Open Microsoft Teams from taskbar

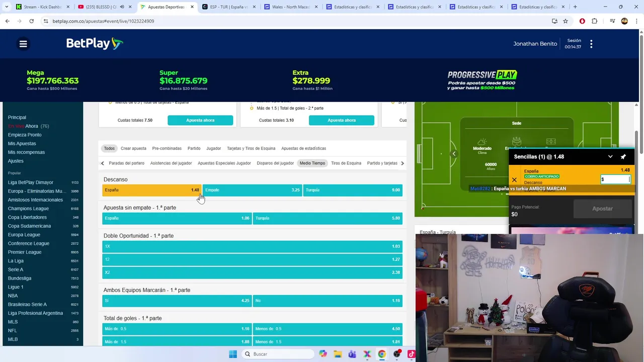coord(352,354)
